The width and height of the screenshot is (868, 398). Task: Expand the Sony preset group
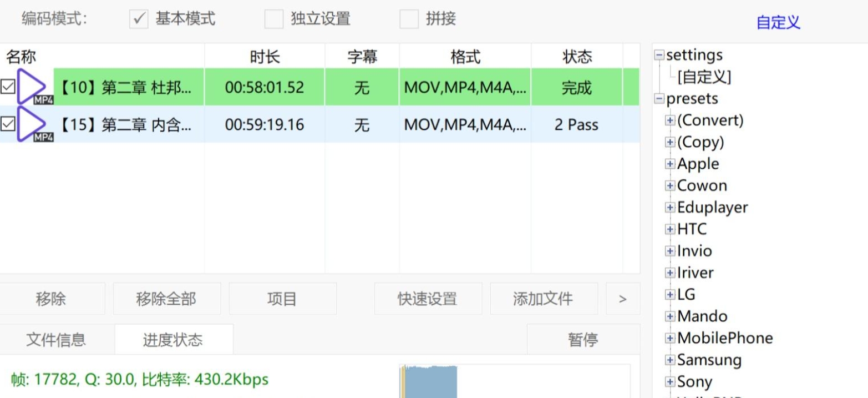pos(670,381)
